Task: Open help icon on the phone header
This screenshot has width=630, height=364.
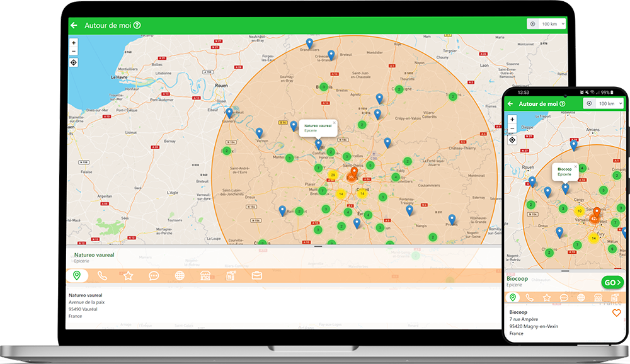Action: pos(563,104)
